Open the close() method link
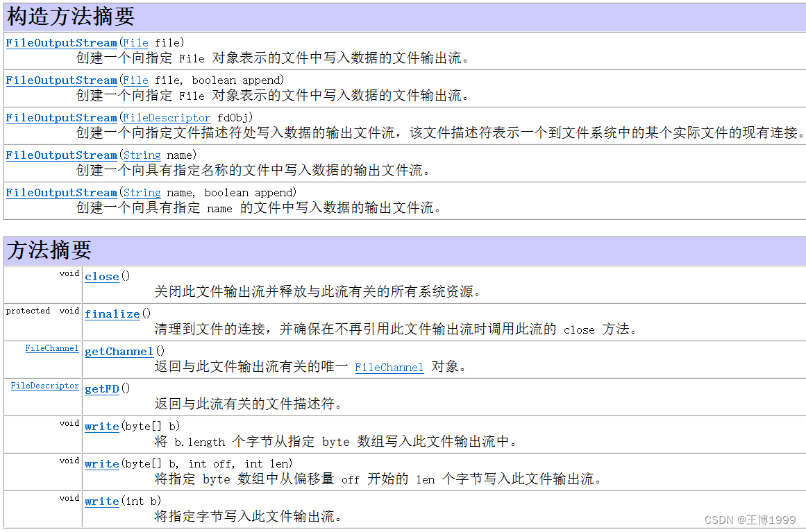This screenshot has width=806, height=532. pyautogui.click(x=102, y=277)
